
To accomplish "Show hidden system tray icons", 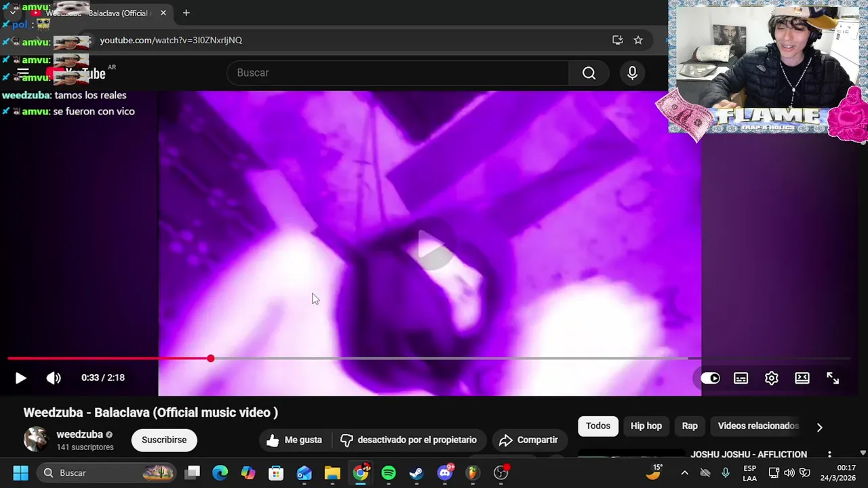I will [685, 472].
